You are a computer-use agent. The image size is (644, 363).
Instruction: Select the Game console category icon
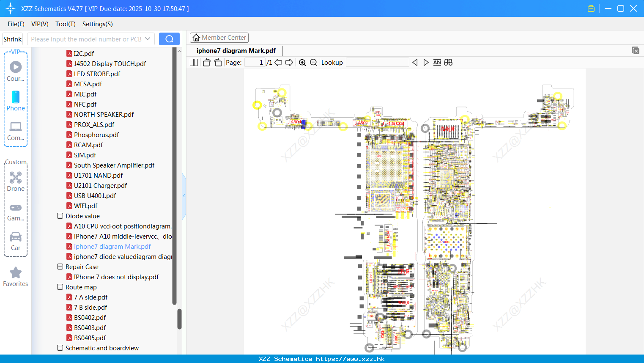pyautogui.click(x=16, y=207)
